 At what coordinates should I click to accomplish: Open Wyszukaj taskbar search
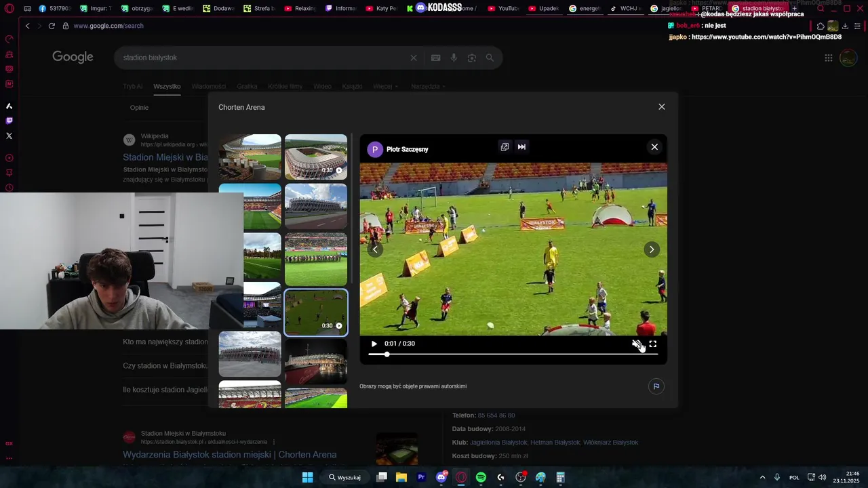[x=344, y=477]
